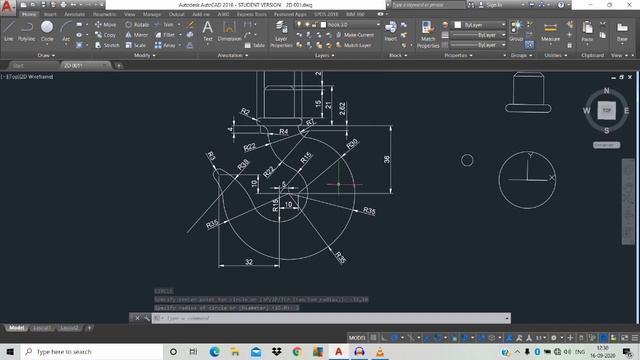
Task: Click the Move tool
Action: coord(105,25)
